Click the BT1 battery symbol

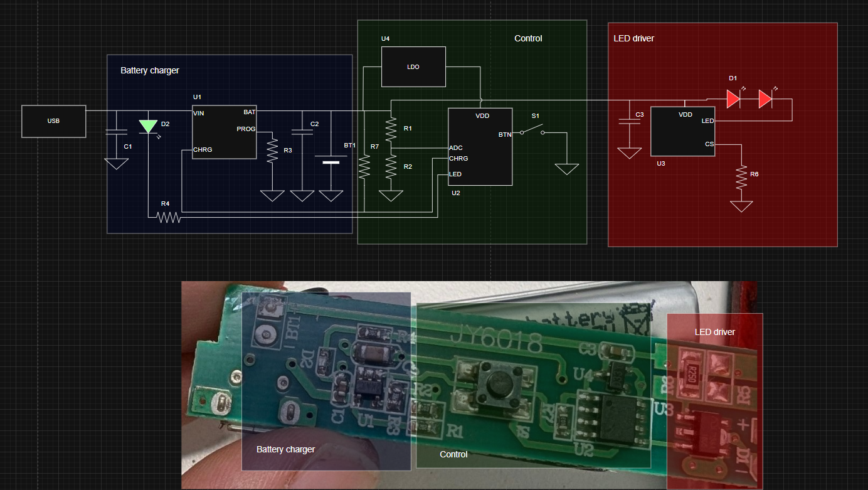tap(331, 162)
